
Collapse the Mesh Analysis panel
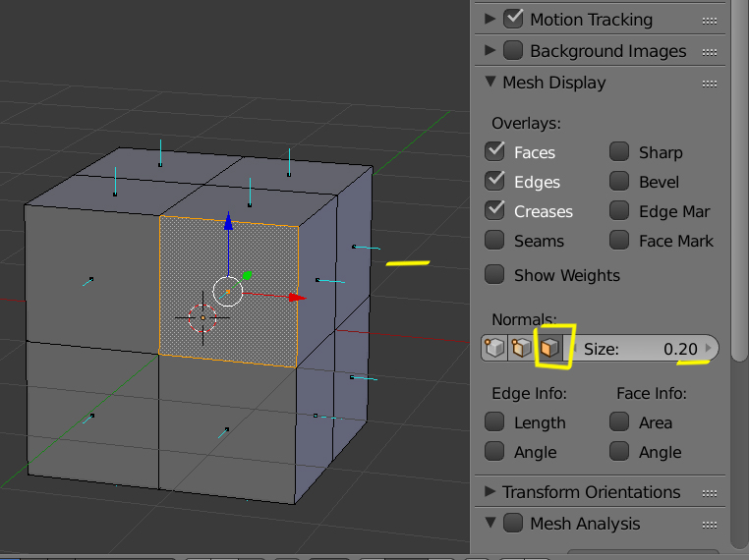click(x=490, y=523)
